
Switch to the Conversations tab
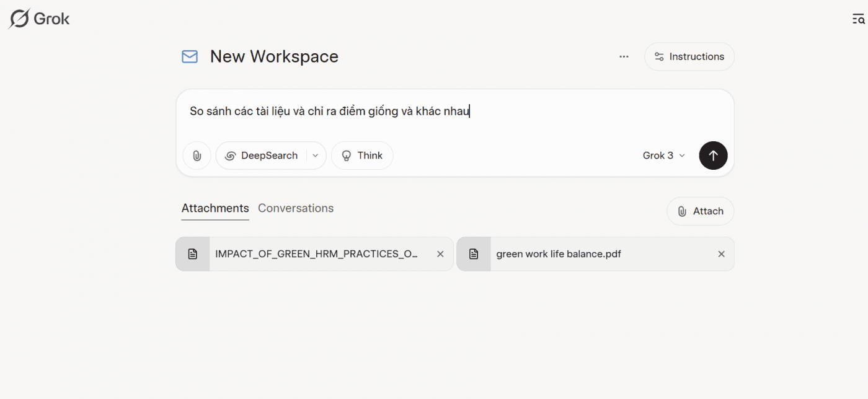click(296, 208)
